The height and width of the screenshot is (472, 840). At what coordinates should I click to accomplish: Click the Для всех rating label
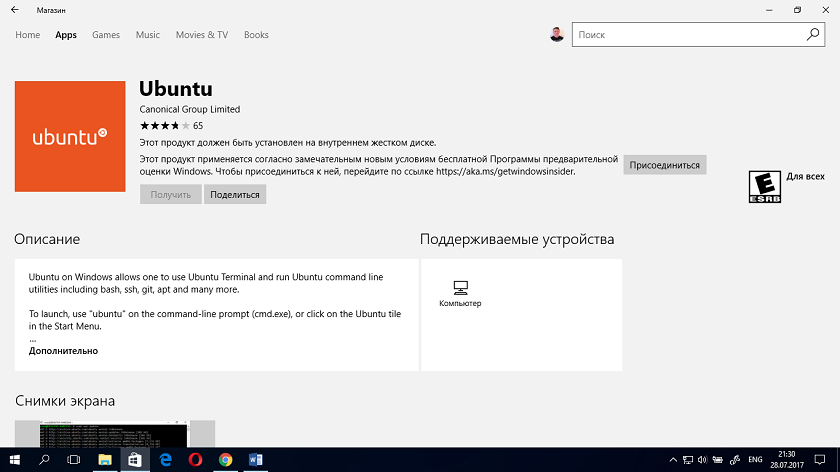[x=805, y=176]
